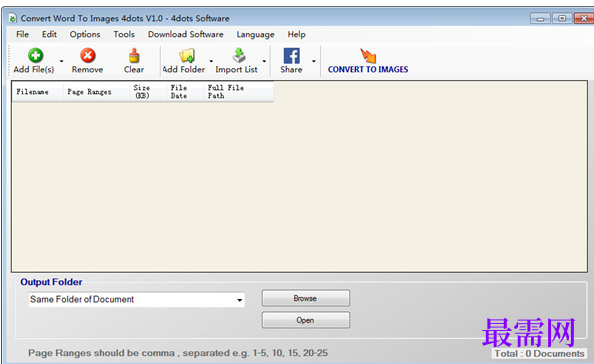Click the Browse button
Image resolution: width=594 pixels, height=364 pixels.
306,298
